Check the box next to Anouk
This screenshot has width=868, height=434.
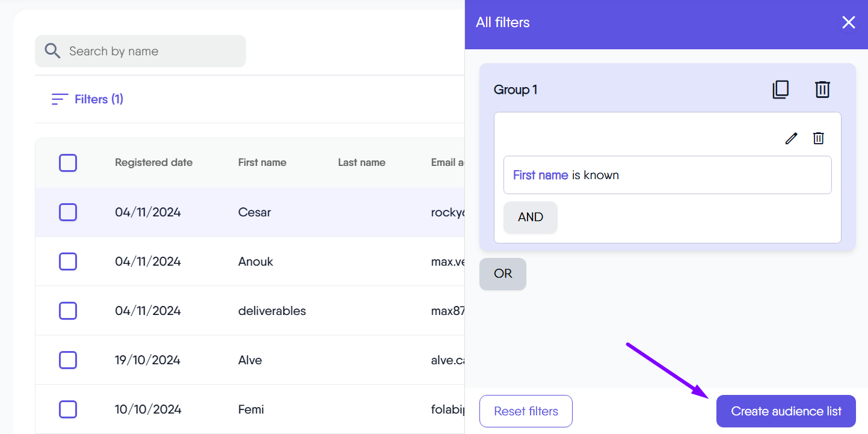coord(68,261)
